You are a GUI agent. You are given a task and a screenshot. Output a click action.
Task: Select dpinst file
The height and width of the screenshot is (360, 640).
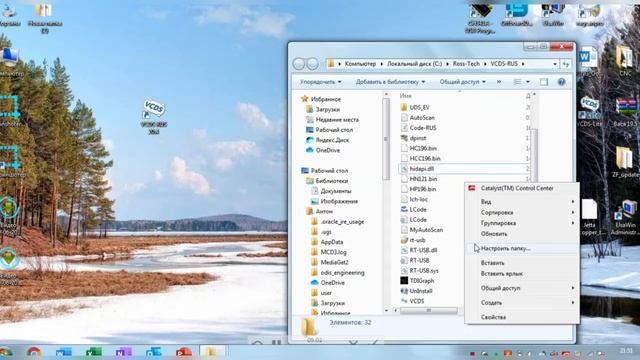(418, 138)
